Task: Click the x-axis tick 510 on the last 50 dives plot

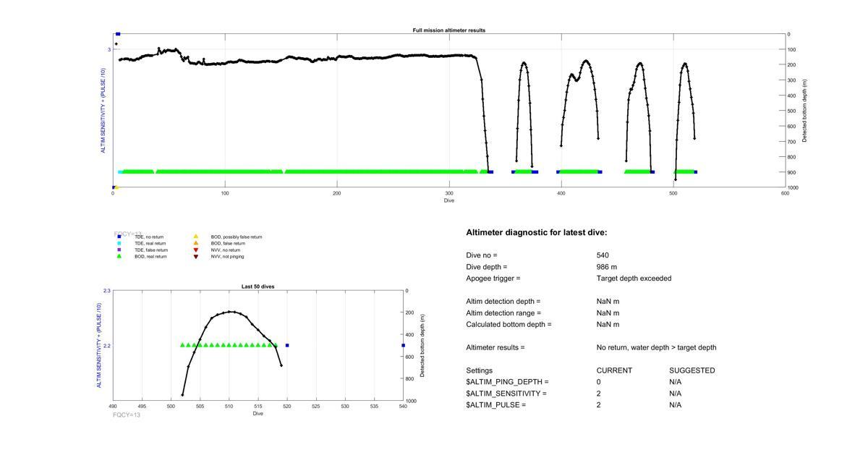Action: [229, 407]
